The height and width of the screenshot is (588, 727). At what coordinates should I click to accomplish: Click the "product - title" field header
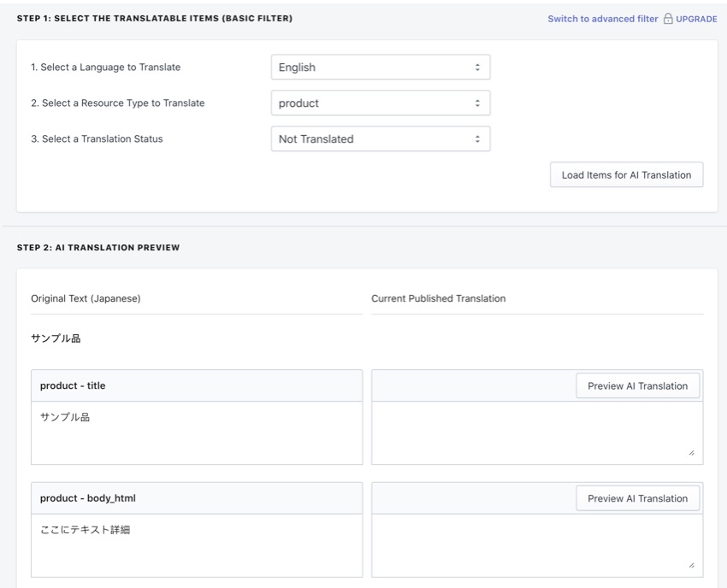(x=73, y=386)
